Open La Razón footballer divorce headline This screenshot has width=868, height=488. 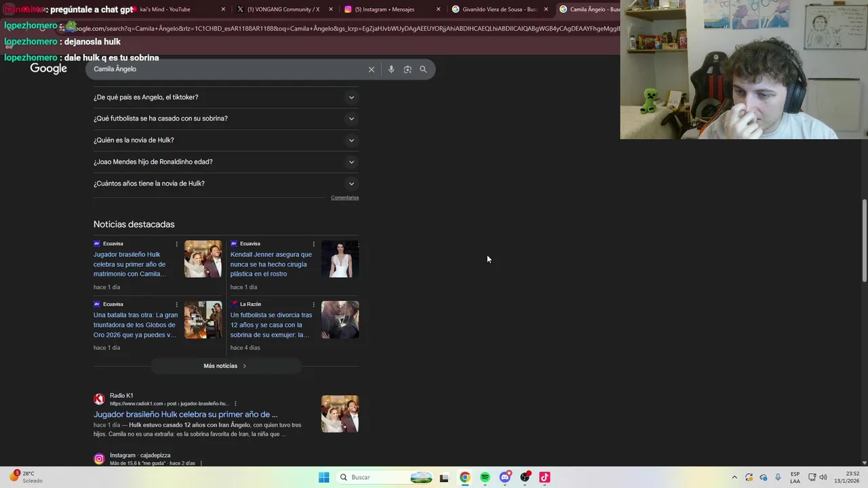pos(271,325)
